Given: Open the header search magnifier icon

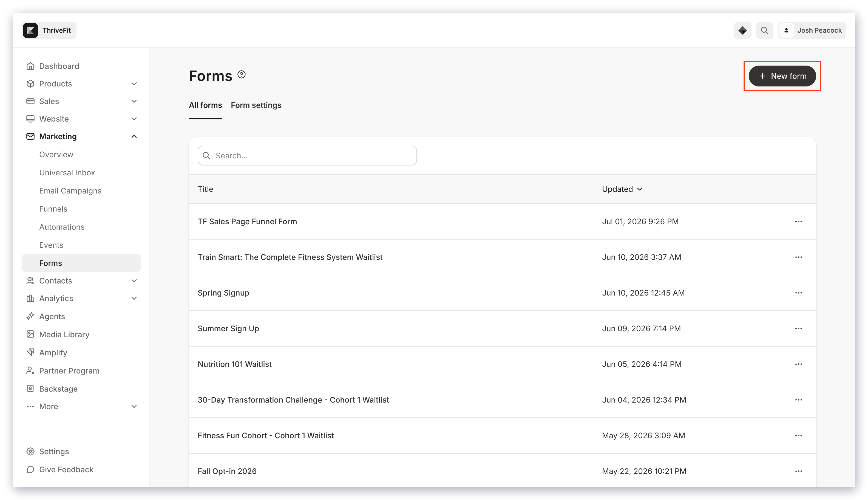Looking at the screenshot, I should pyautogui.click(x=764, y=30).
